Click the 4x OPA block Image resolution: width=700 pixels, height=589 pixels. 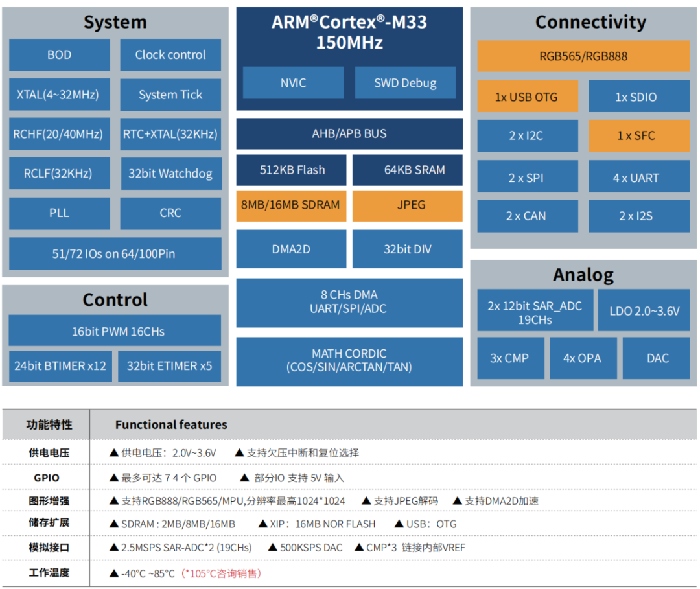[x=583, y=358]
